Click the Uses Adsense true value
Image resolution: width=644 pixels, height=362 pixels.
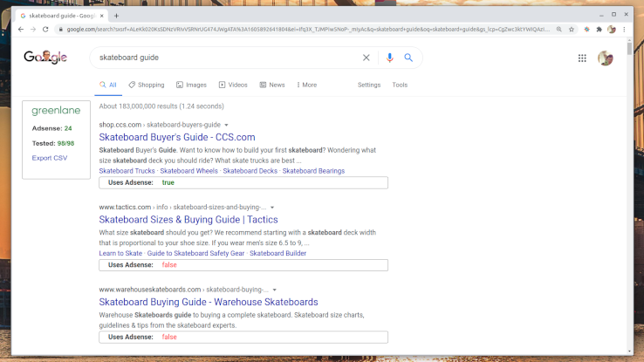(168, 182)
